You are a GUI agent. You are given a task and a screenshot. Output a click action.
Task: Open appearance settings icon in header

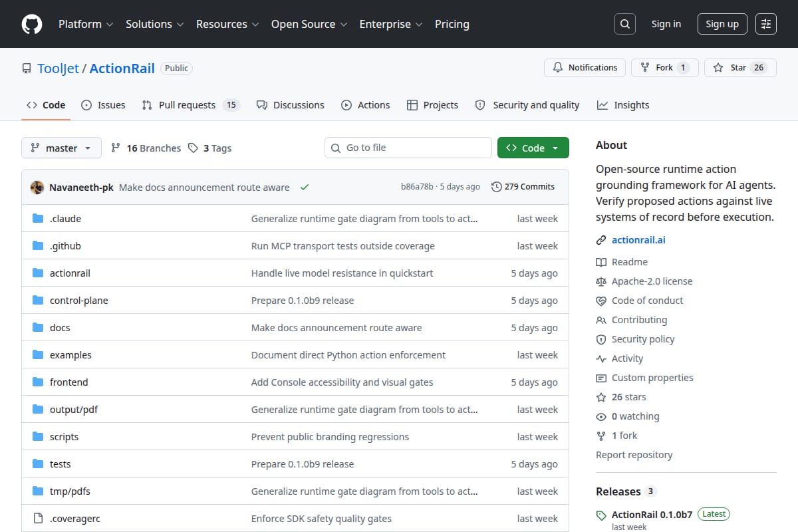coord(766,24)
